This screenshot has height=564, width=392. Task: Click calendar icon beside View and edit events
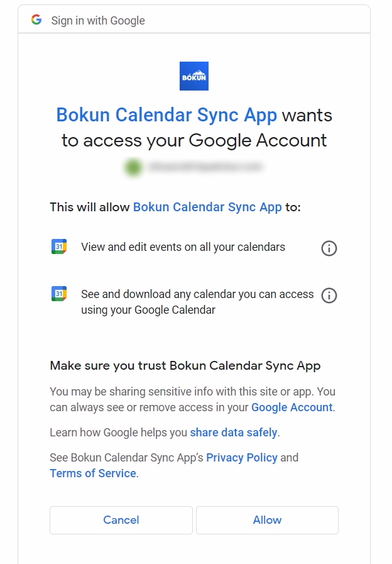(59, 246)
